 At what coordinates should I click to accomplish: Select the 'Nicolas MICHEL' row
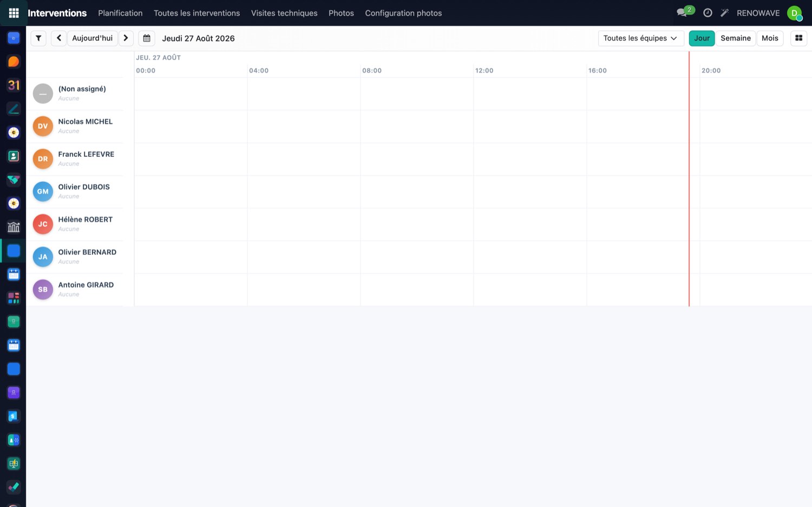pos(75,126)
